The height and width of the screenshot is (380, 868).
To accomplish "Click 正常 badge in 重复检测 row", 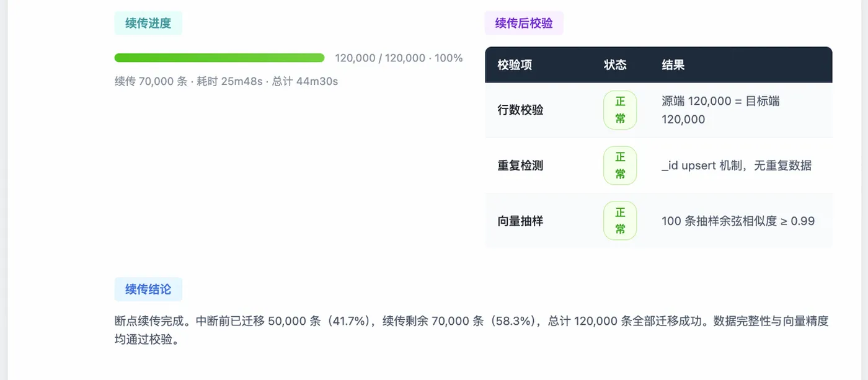I will pos(620,166).
